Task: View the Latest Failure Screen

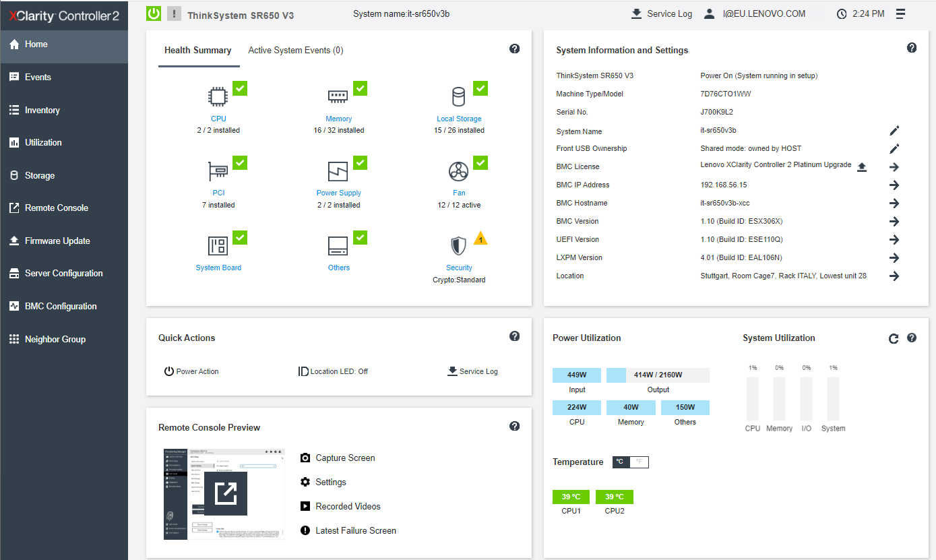Action: tap(348, 530)
